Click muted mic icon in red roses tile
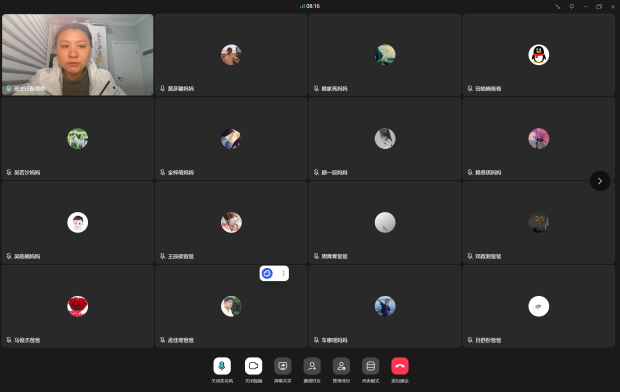Viewport: 620px width, 392px height. 9,340
